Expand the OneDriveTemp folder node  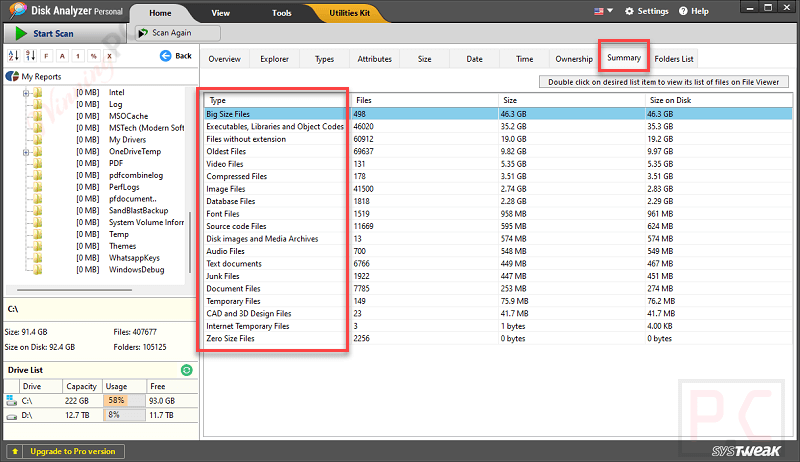click(26, 152)
